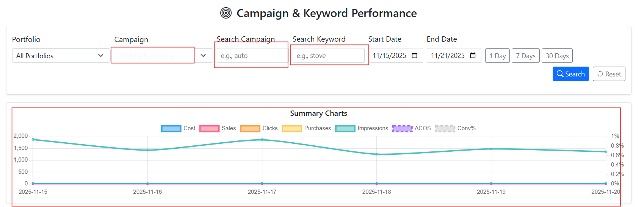
Task: Select the 7 Days range preset
Action: pos(525,56)
